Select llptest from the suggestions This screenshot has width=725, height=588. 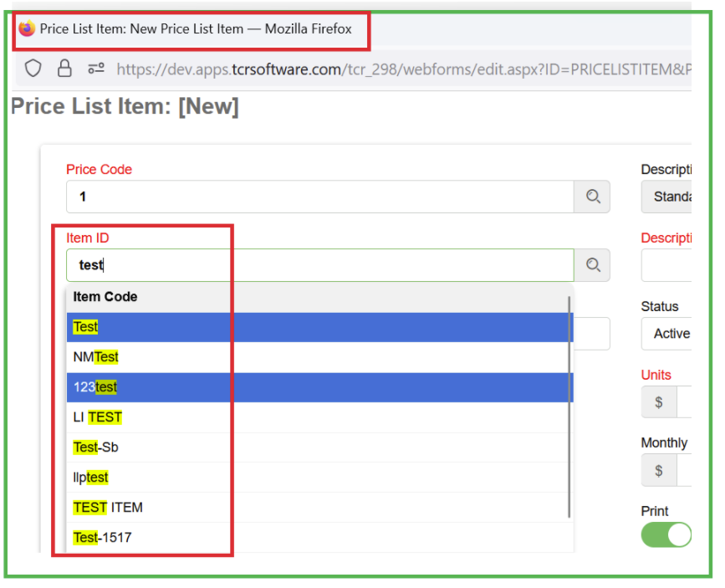coord(320,478)
